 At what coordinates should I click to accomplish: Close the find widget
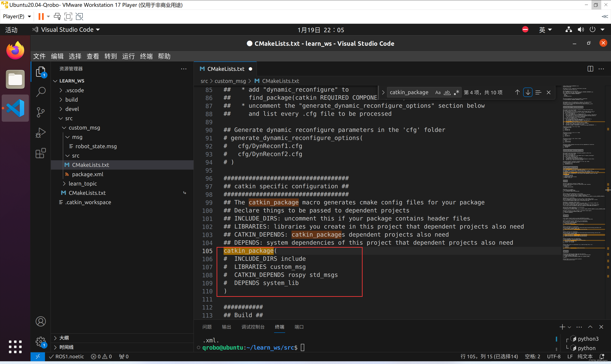click(549, 92)
